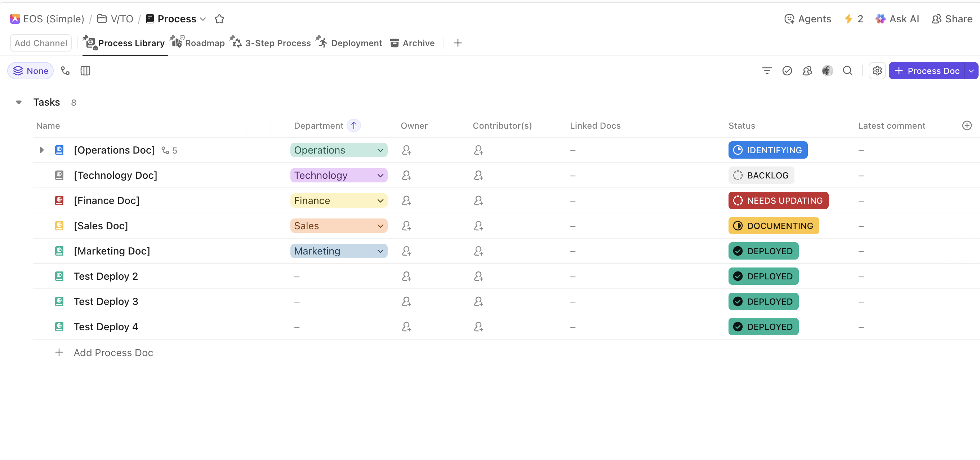Viewport: 980px width, 460px height.
Task: Expand the Operations Doc subtasks
Action: click(x=41, y=150)
